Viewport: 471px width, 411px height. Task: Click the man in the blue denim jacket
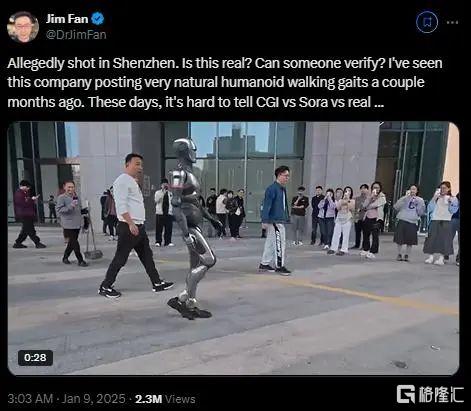click(x=275, y=220)
